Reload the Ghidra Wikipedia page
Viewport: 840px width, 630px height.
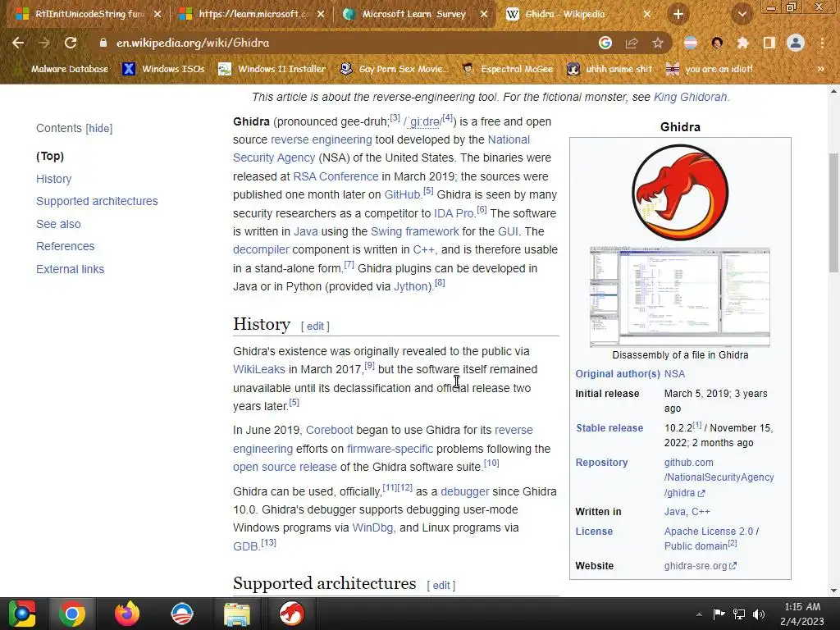click(x=71, y=43)
